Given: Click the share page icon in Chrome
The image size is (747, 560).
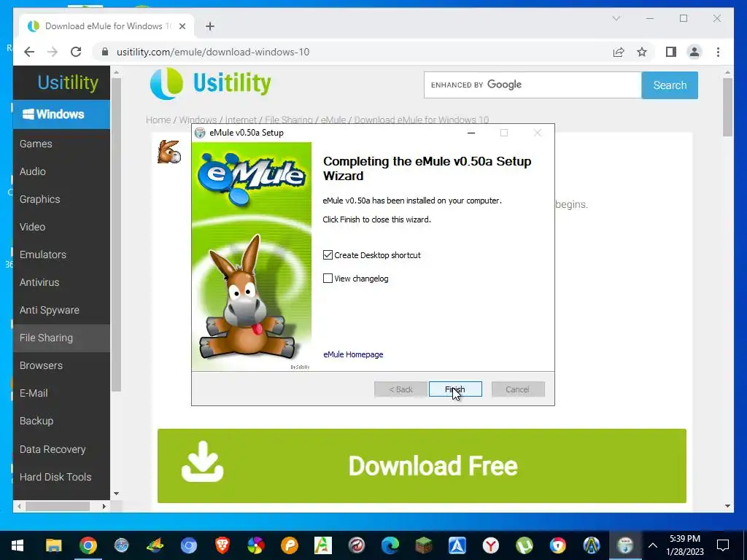Looking at the screenshot, I should point(619,52).
